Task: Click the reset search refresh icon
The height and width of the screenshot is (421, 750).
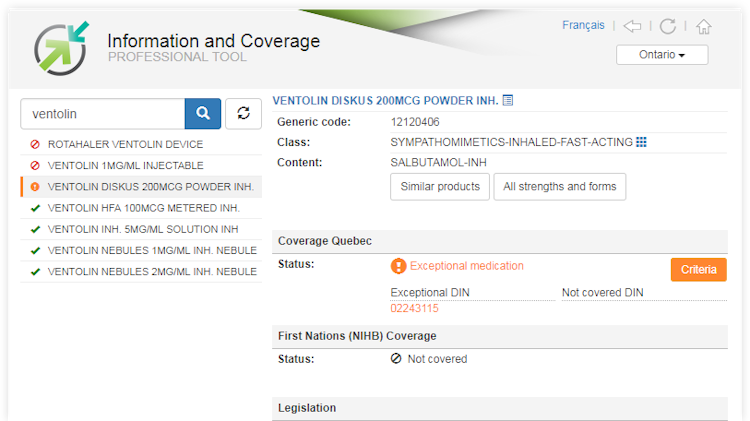Action: 243,113
